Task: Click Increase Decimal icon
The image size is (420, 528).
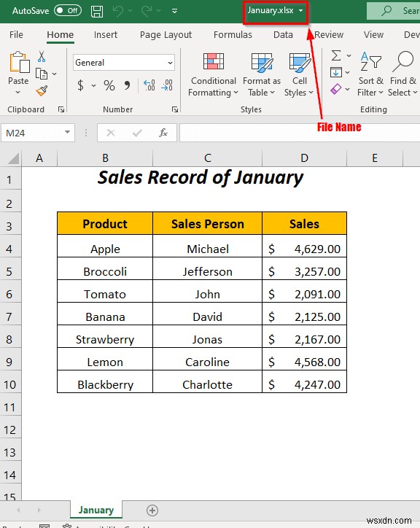Action: (x=149, y=85)
